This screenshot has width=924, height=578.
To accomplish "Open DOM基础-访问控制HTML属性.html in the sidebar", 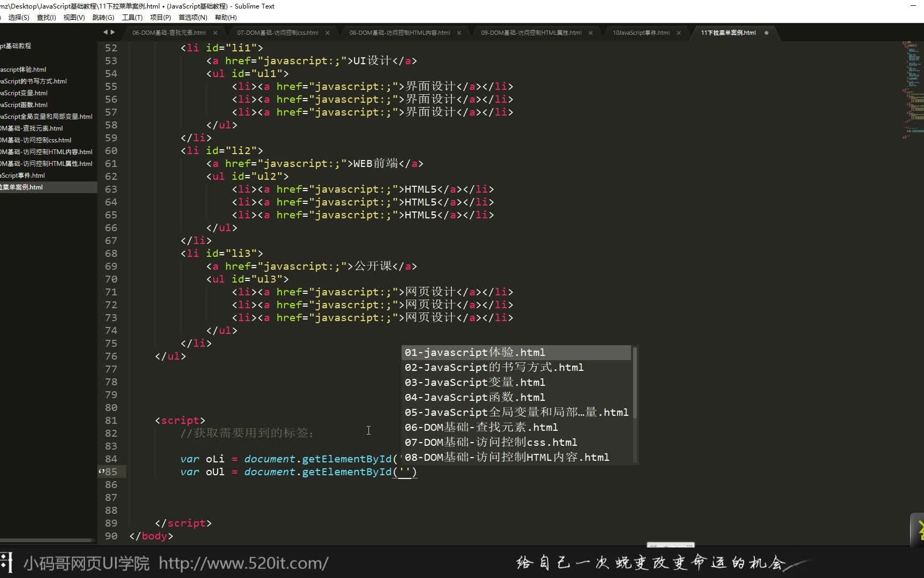I will (46, 164).
